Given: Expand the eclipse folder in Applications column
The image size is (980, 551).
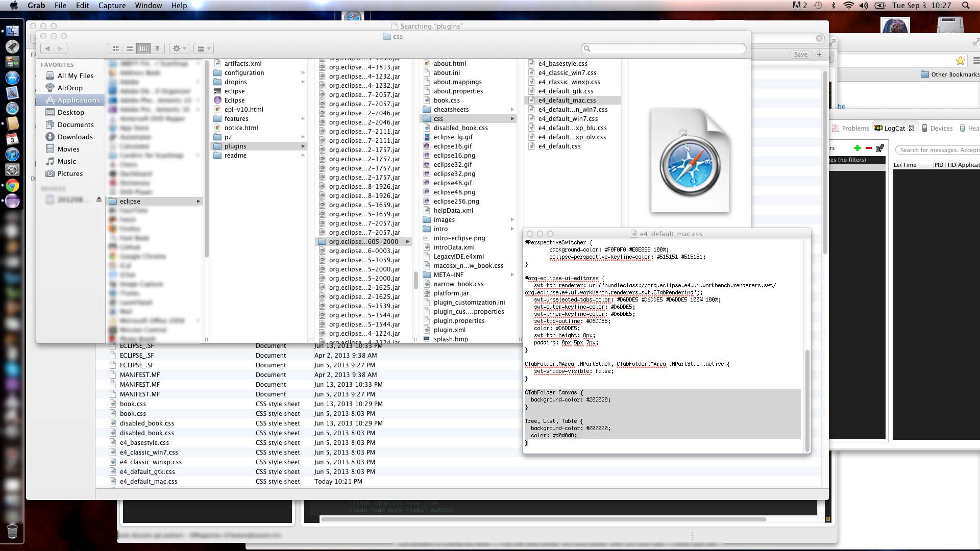Looking at the screenshot, I should tap(199, 202).
